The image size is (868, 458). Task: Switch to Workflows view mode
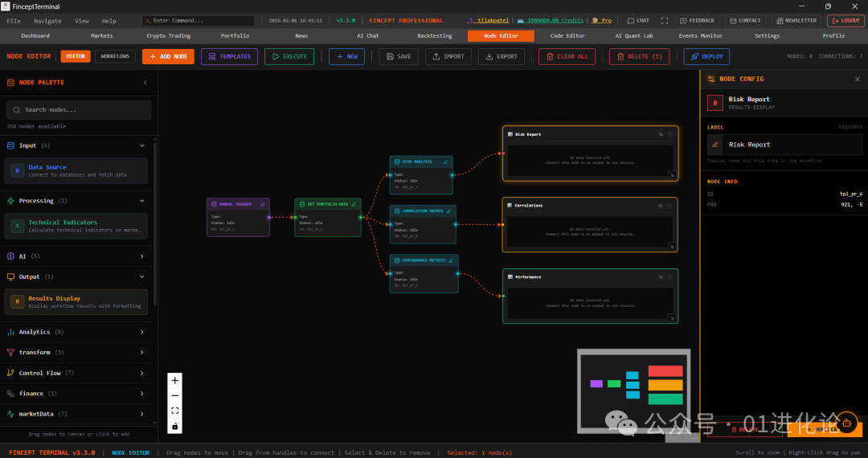[x=115, y=56]
